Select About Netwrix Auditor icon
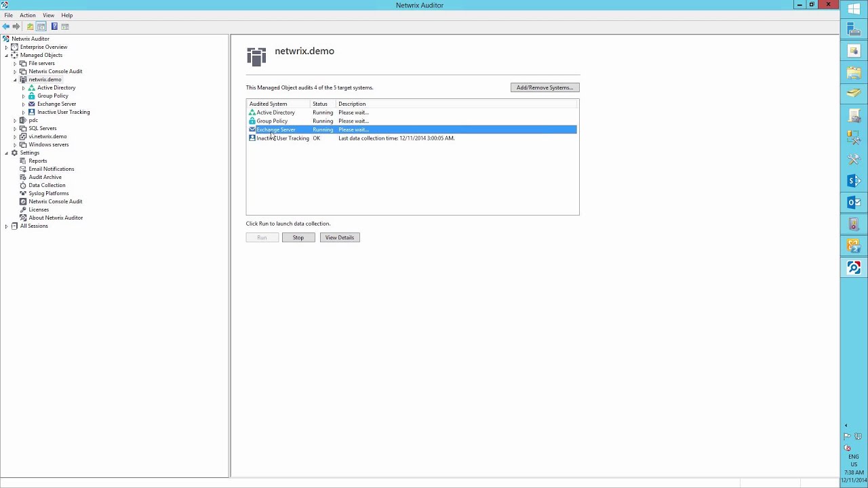Screen dimensions: 868x488 (23, 218)
